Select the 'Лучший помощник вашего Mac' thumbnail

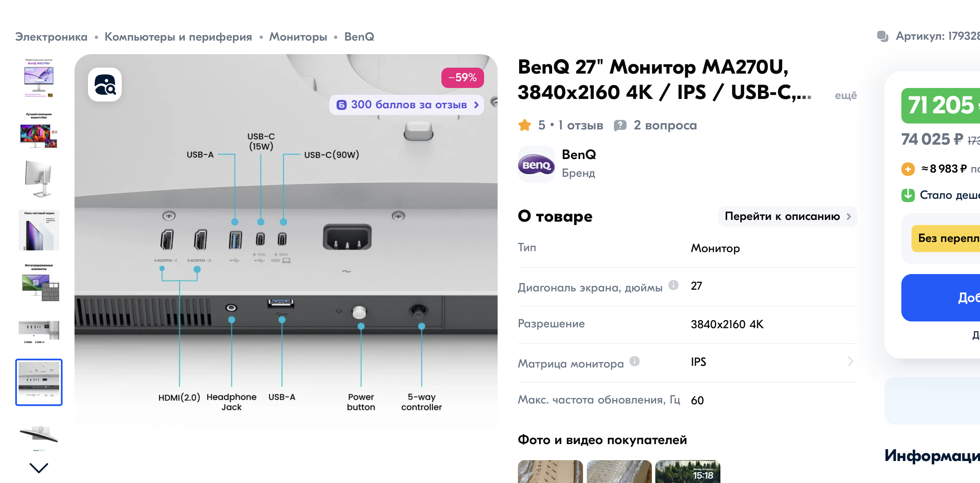[x=39, y=130]
